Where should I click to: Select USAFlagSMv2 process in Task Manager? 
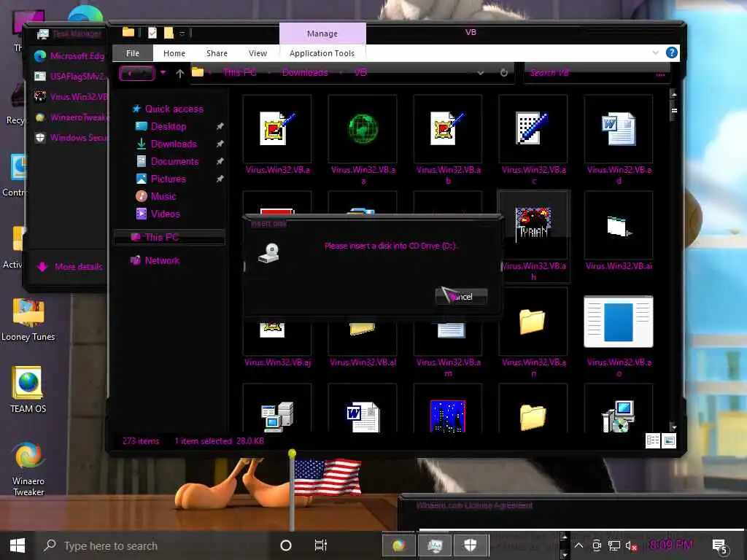(69, 76)
